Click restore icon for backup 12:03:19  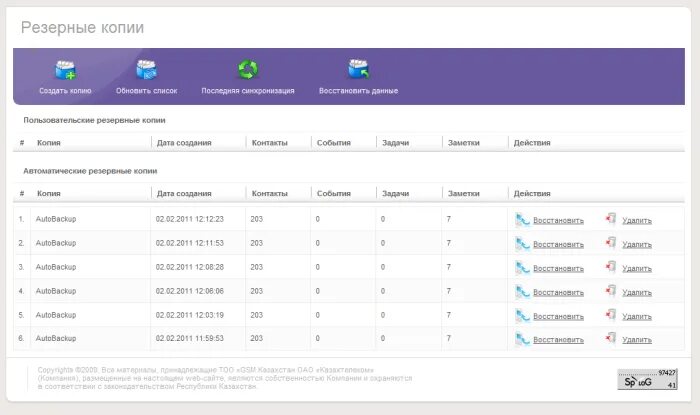pyautogui.click(x=522, y=315)
